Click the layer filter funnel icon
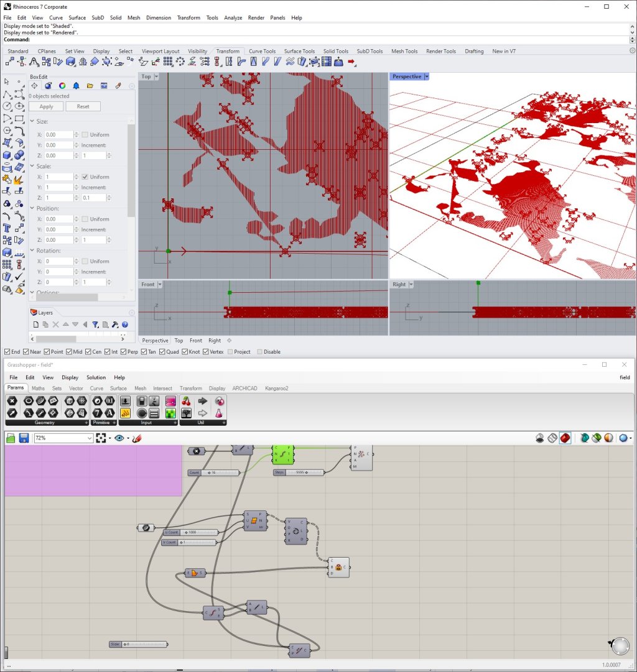The width and height of the screenshot is (637, 672). point(95,324)
